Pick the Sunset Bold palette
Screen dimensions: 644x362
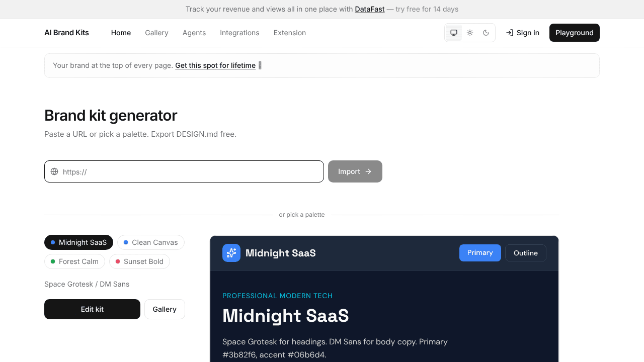pos(139,261)
